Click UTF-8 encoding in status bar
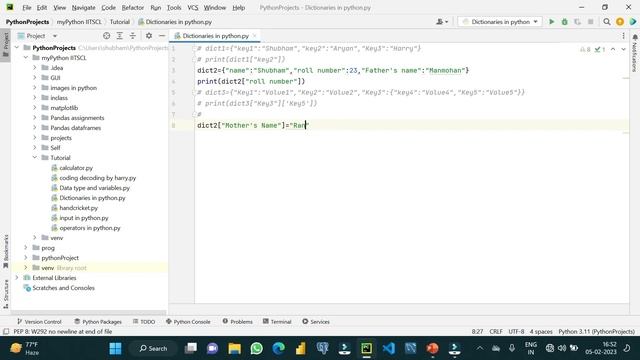Screen dimensions: 640x360 click(516, 331)
